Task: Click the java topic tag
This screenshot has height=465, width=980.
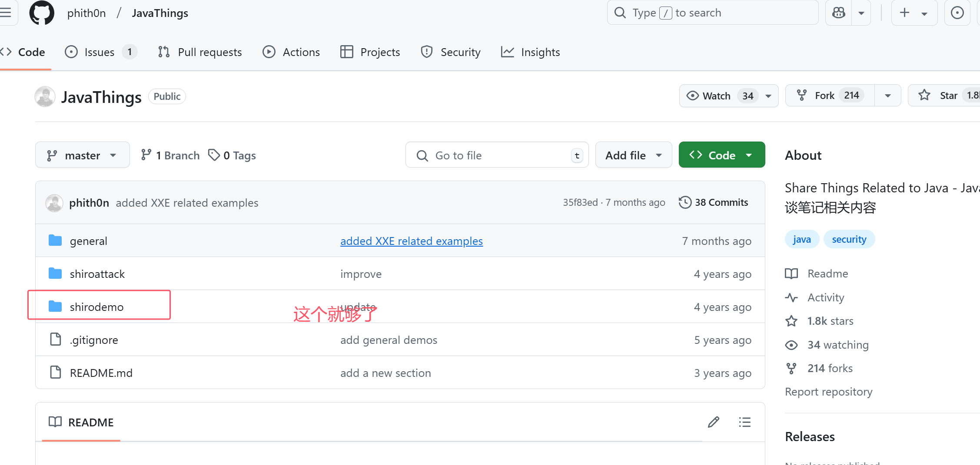Action: [x=801, y=239]
